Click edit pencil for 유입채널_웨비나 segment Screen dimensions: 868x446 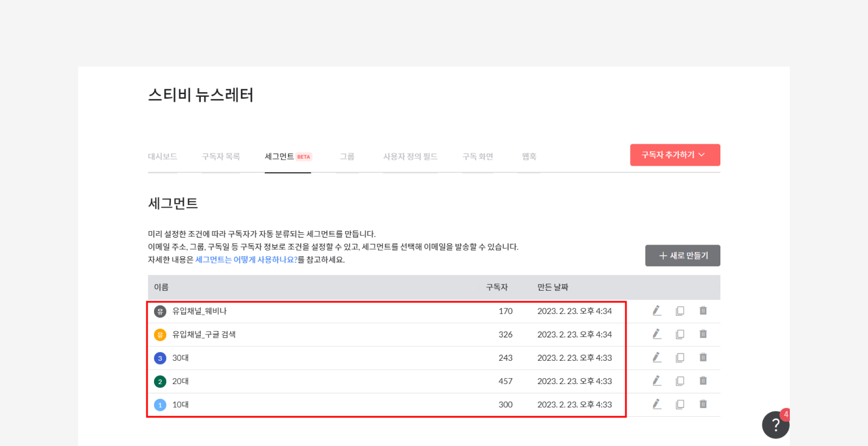(x=657, y=311)
